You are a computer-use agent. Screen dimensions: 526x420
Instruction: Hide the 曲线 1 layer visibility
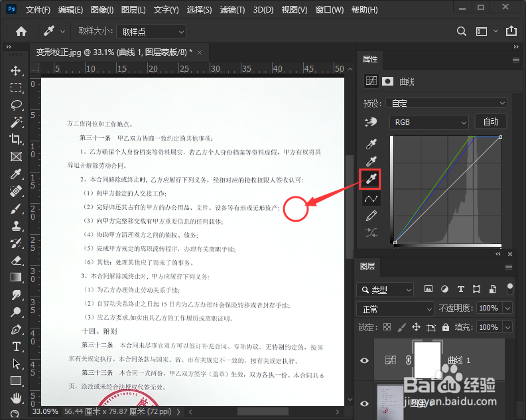click(x=364, y=361)
